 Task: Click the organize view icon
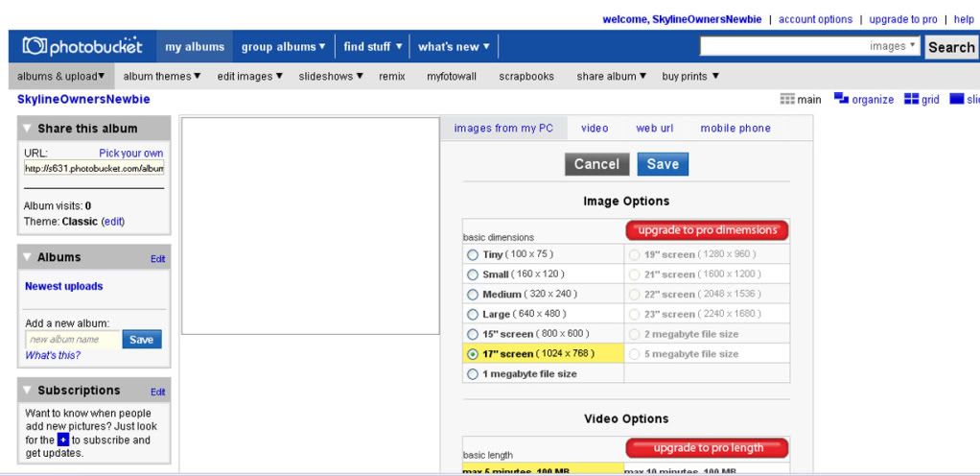click(x=841, y=98)
